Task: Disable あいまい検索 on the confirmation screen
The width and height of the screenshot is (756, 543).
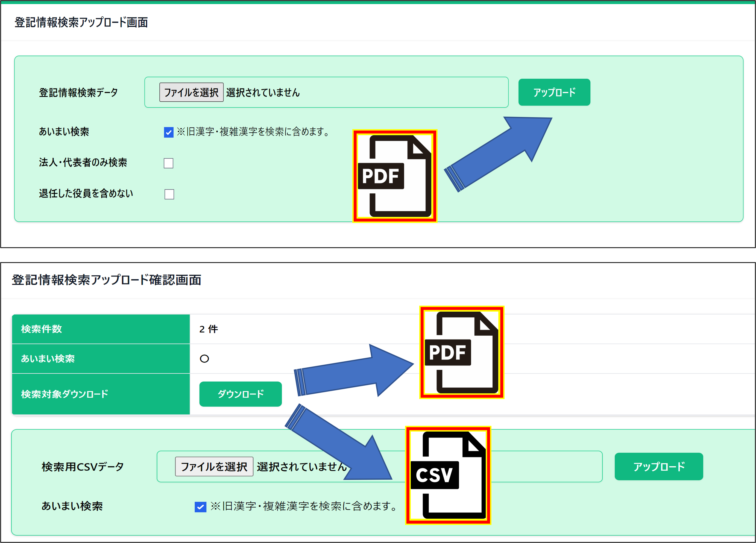Action: (x=200, y=507)
